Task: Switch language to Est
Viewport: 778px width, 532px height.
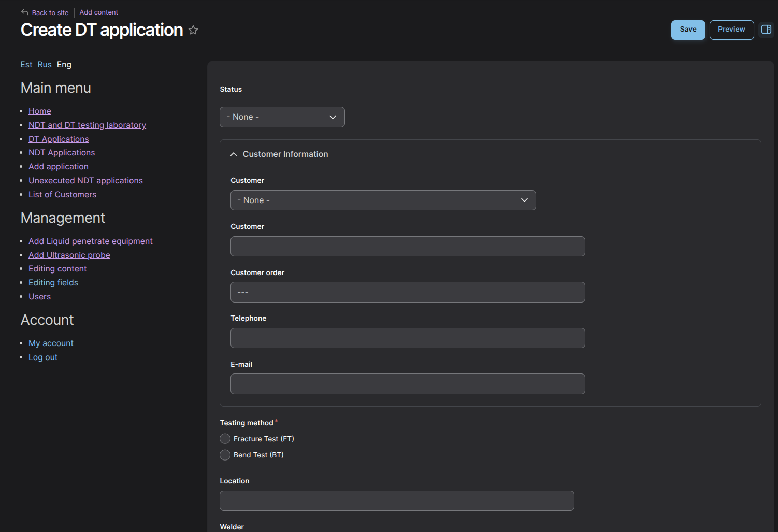Action: 26,65
